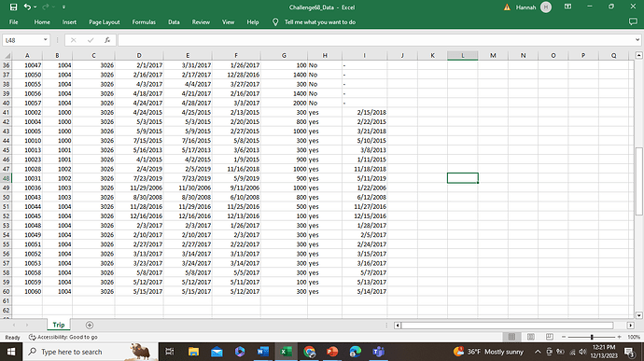Click Accessibility: Good to go status
The image size is (644, 361).
pyautogui.click(x=63, y=337)
